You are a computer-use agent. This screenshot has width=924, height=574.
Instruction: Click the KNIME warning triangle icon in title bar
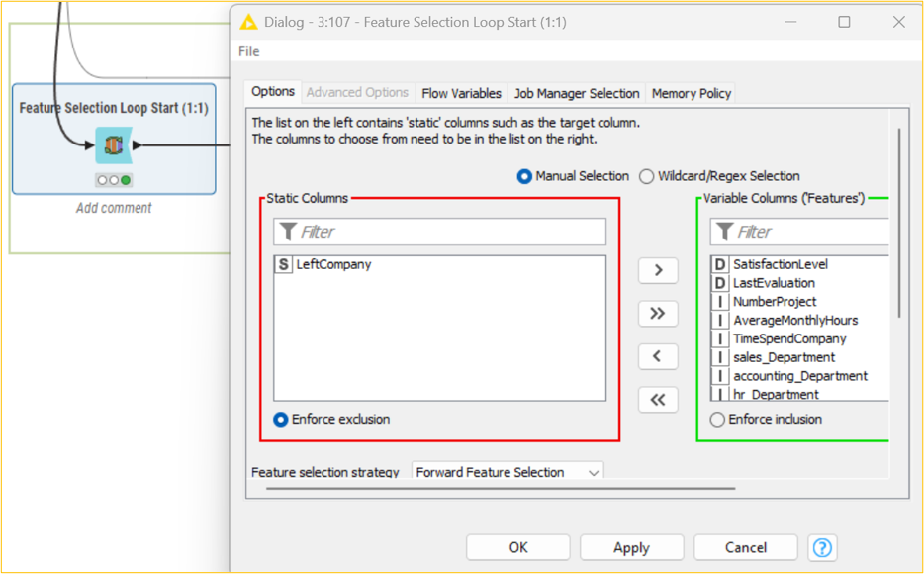pos(248,23)
